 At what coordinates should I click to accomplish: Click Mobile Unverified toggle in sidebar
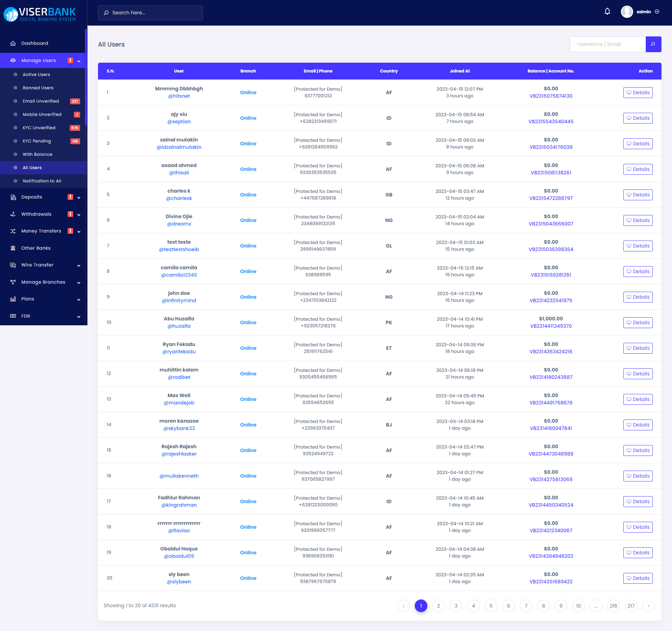coord(42,114)
